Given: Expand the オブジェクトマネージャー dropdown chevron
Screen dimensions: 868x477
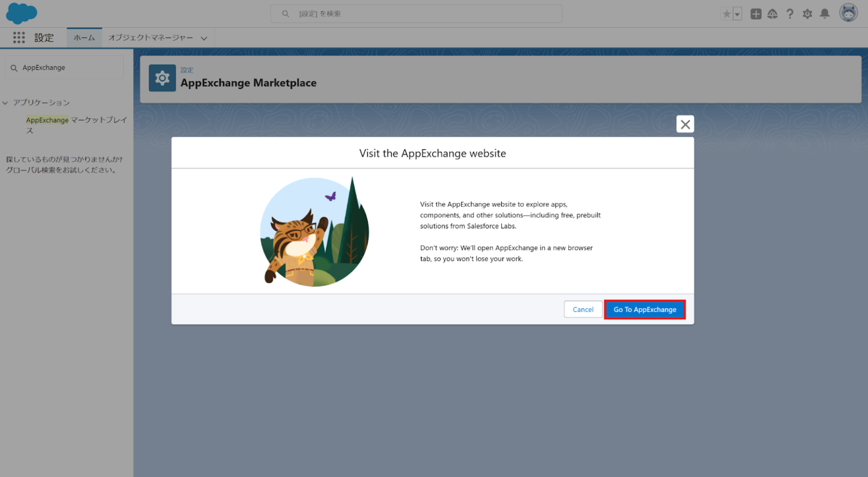Looking at the screenshot, I should pos(204,37).
